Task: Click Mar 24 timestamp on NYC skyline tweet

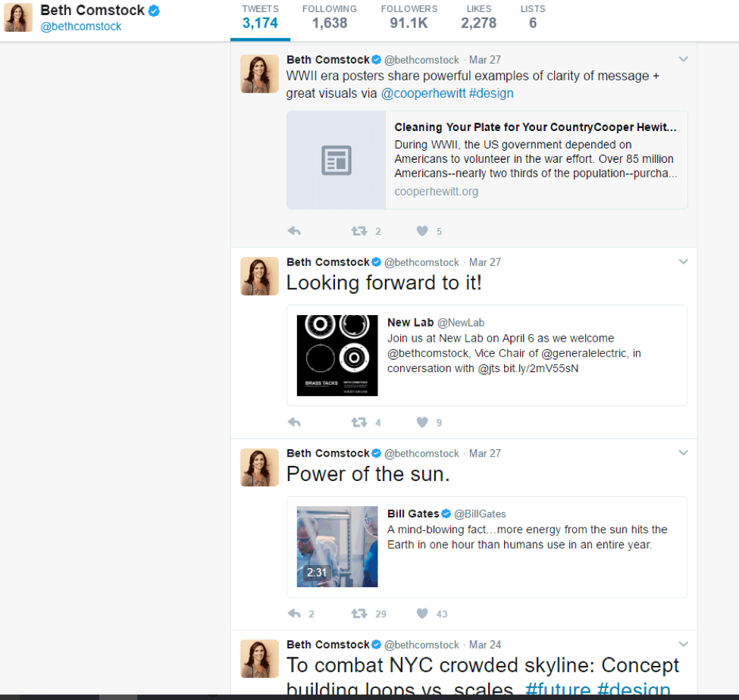Action: (485, 645)
